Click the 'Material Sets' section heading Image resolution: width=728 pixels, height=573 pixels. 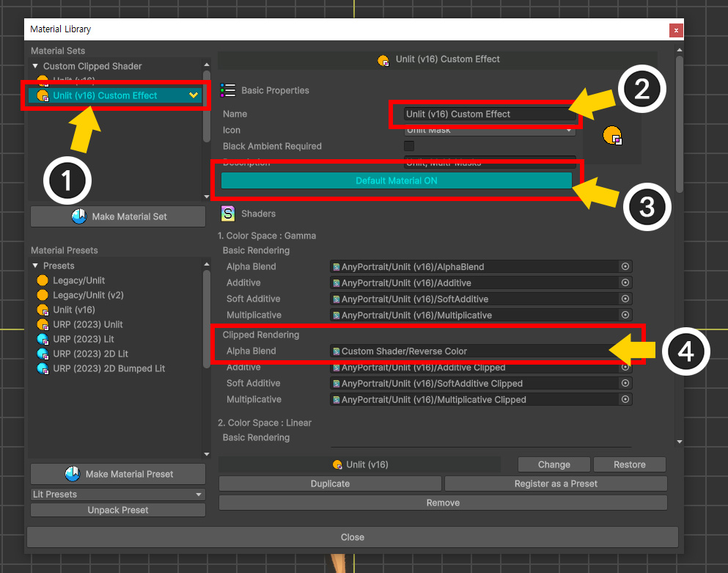coord(58,51)
